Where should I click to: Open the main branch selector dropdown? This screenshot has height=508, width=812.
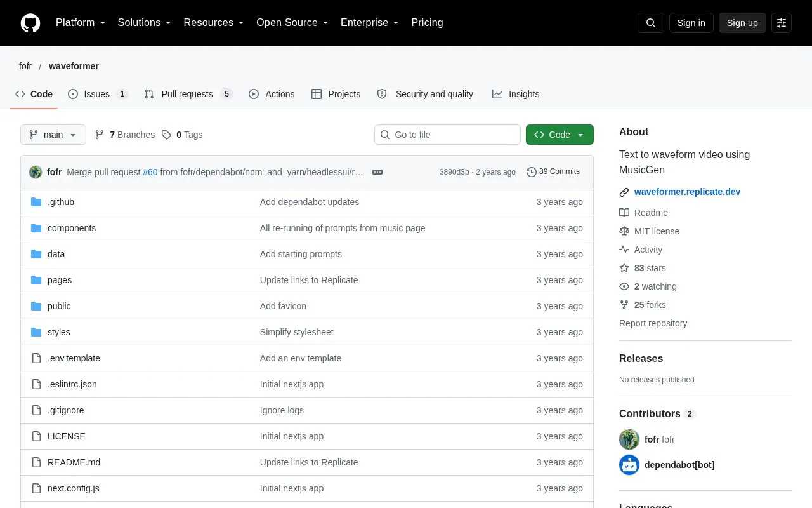53,135
